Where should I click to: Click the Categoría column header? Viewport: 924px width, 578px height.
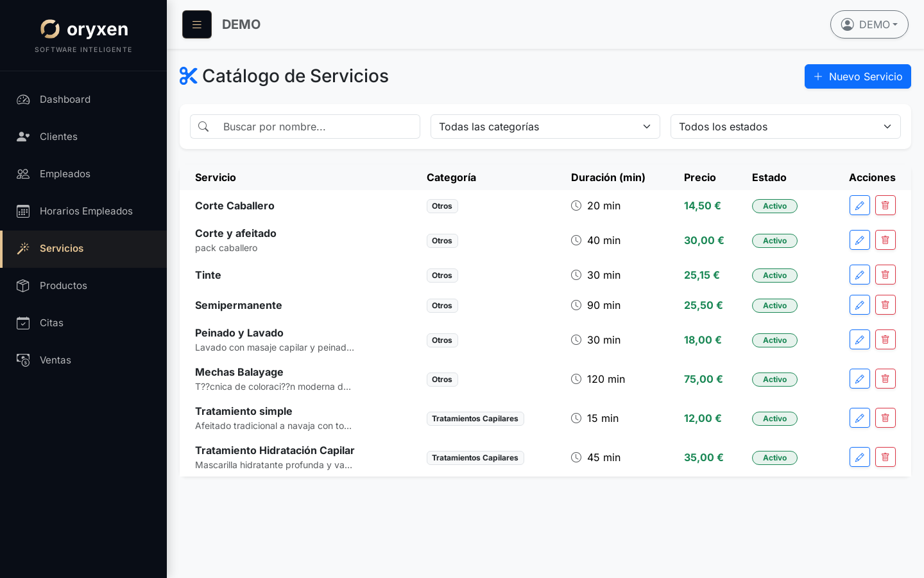click(x=451, y=177)
